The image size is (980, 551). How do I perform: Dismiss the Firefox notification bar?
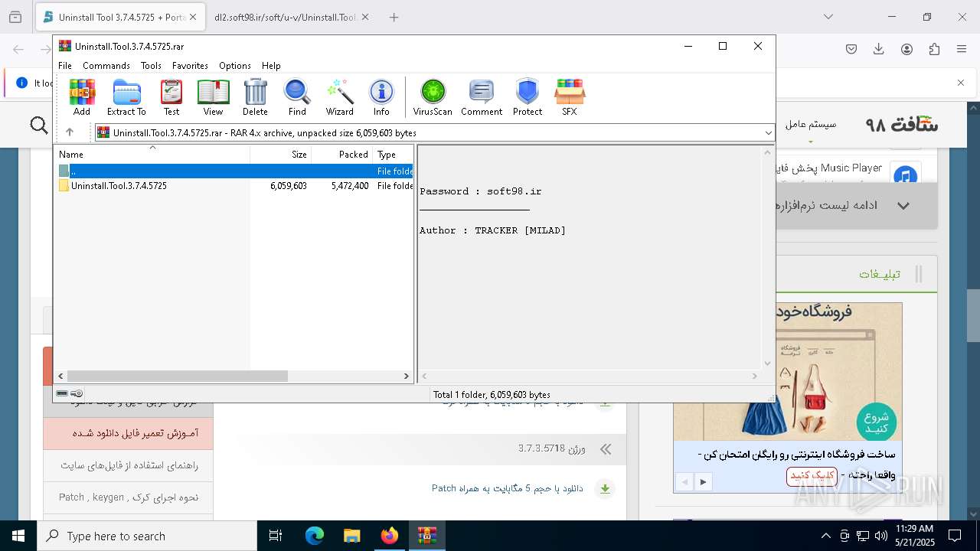[x=961, y=83]
